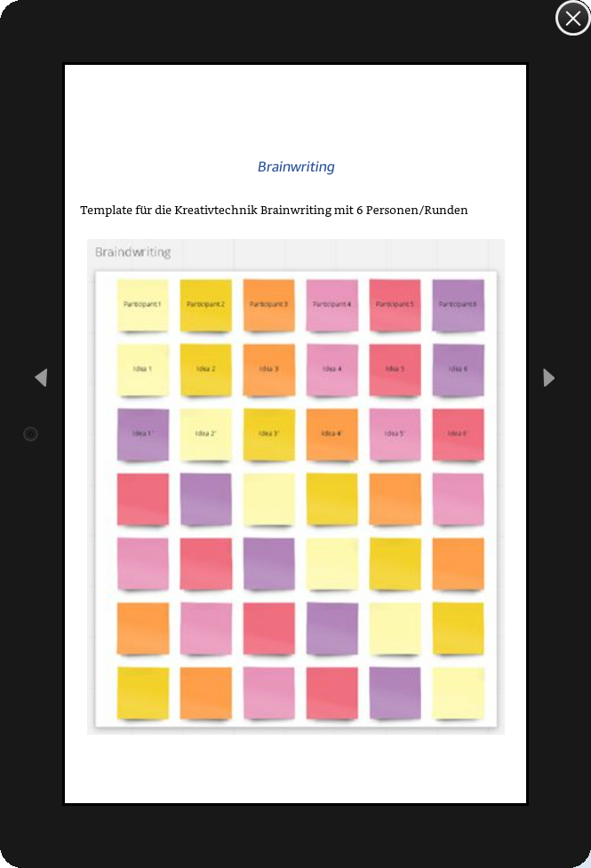
Task: Click the template description text
Action: [274, 211]
